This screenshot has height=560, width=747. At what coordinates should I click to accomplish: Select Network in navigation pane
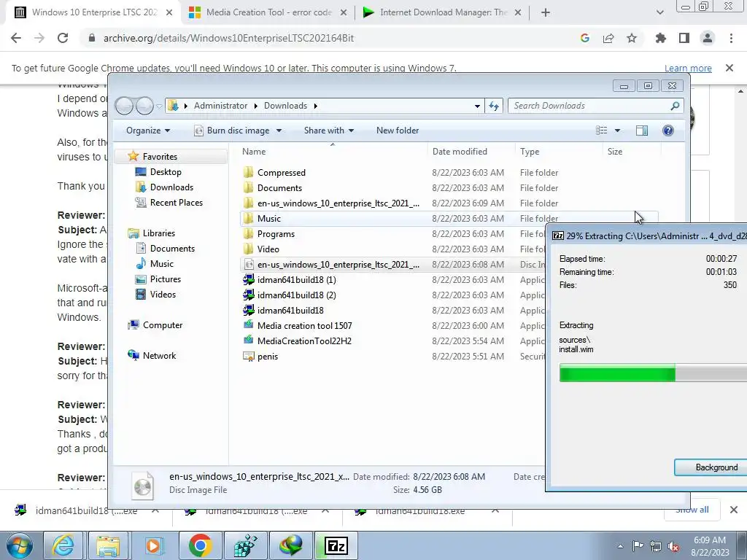pyautogui.click(x=159, y=356)
